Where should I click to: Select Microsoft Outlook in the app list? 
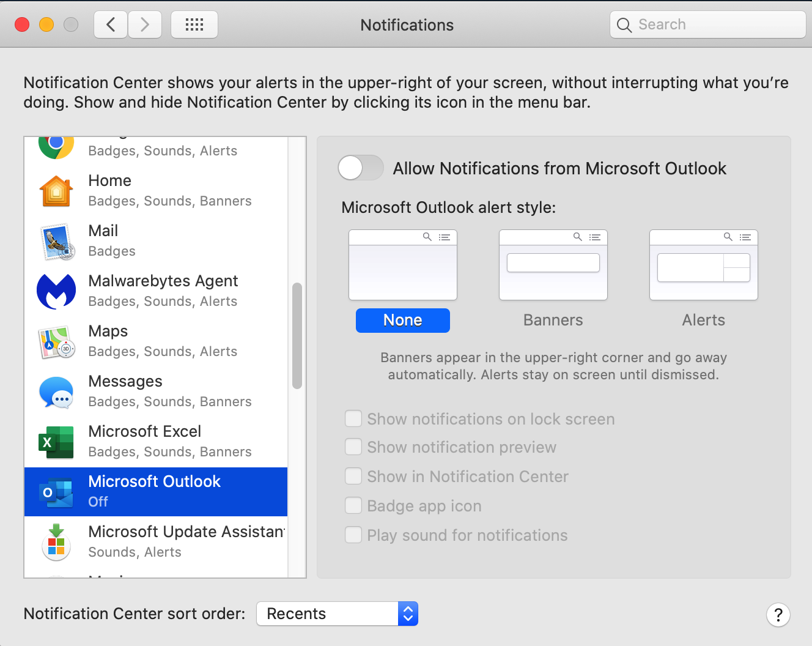pos(156,492)
